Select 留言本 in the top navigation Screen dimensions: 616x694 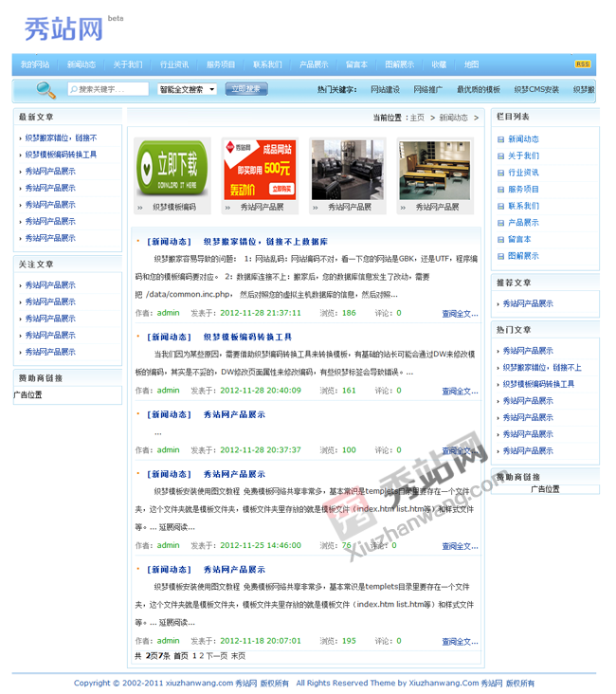(x=356, y=64)
